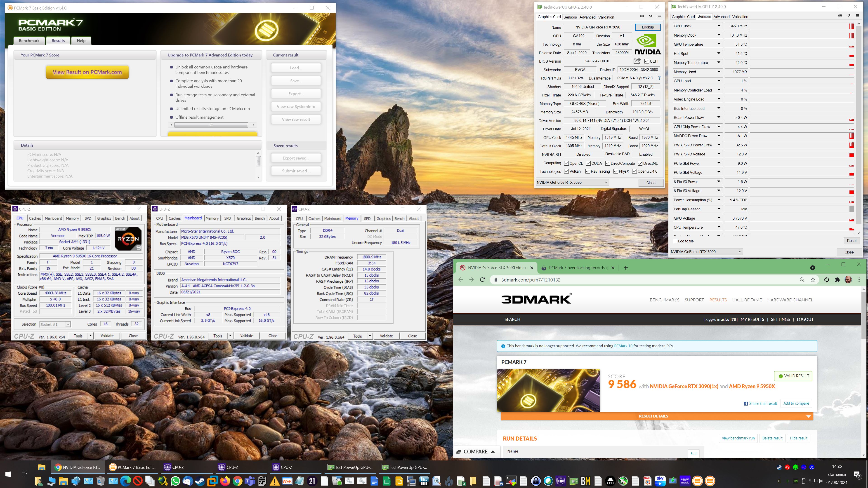Click the GPU-Z refresh icon in Graphics Card window
This screenshot has height=488, width=868.
click(651, 16)
